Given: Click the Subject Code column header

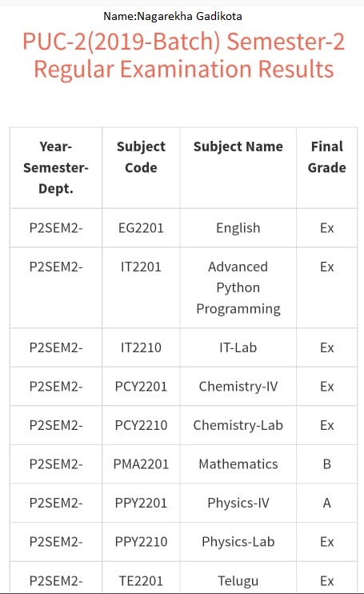Looking at the screenshot, I should (141, 157).
